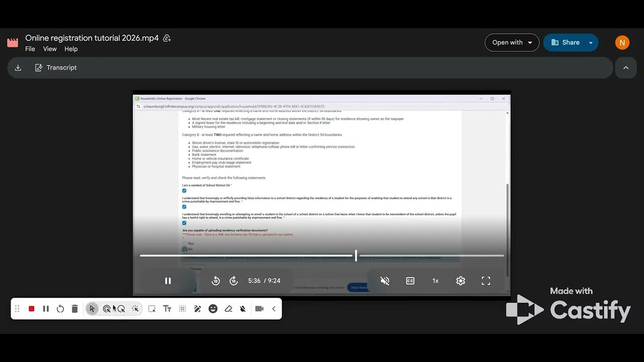This screenshot has width=644, height=362.
Task: Click the red video file icon
Action: coord(13,43)
